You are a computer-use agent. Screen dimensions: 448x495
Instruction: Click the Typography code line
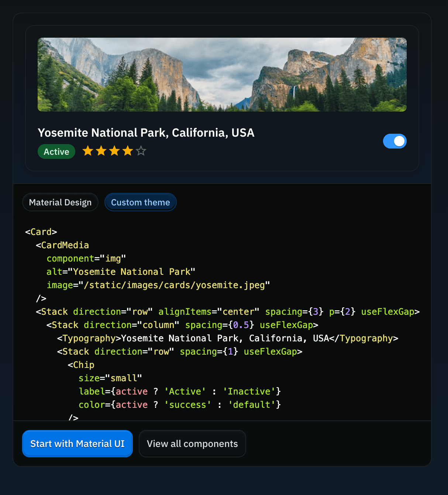228,338
